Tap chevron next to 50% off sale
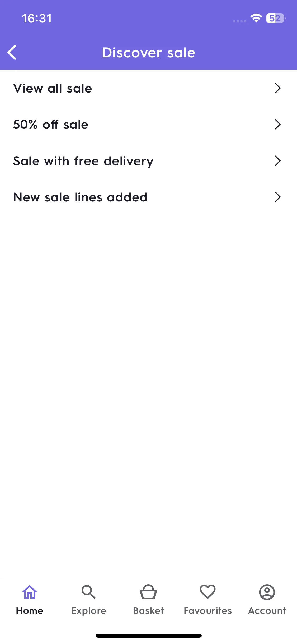Screen dimensions: 297x644 coord(277,124)
